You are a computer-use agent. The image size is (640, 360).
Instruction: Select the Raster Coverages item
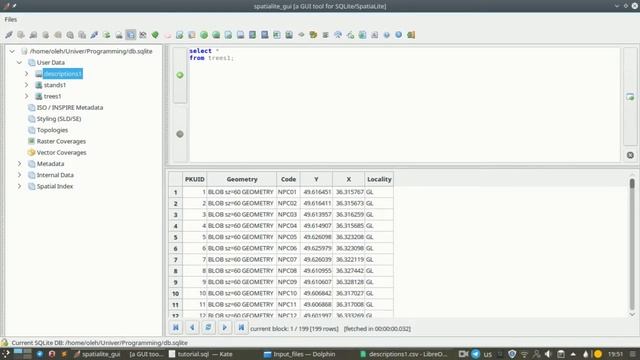tap(61, 141)
